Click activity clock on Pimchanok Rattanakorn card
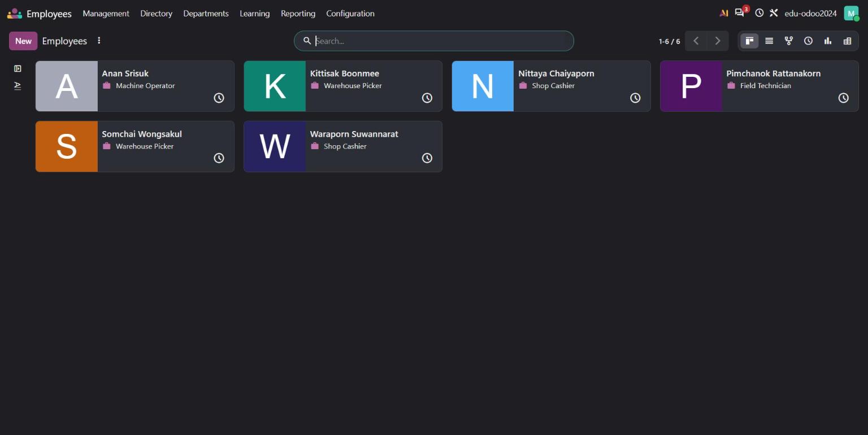 [843, 98]
